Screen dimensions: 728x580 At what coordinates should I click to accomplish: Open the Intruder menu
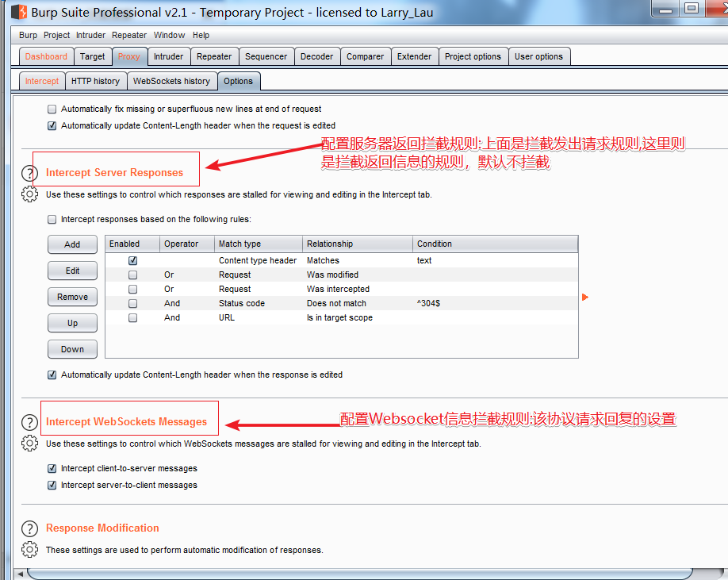pos(90,35)
